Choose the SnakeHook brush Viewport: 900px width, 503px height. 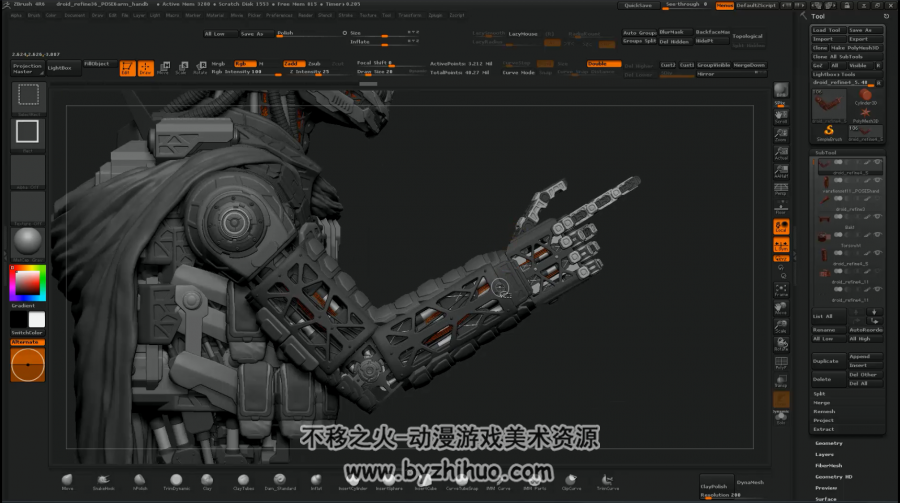tap(103, 481)
